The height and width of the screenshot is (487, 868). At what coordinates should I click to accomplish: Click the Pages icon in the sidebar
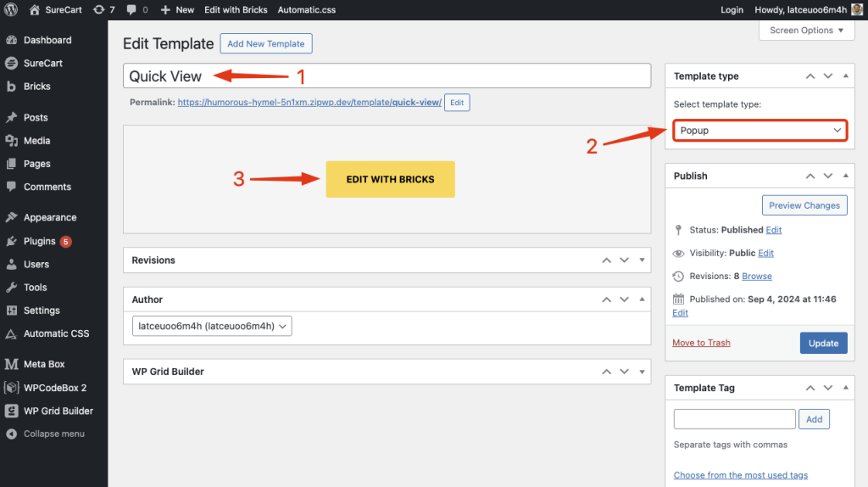pyautogui.click(x=12, y=164)
